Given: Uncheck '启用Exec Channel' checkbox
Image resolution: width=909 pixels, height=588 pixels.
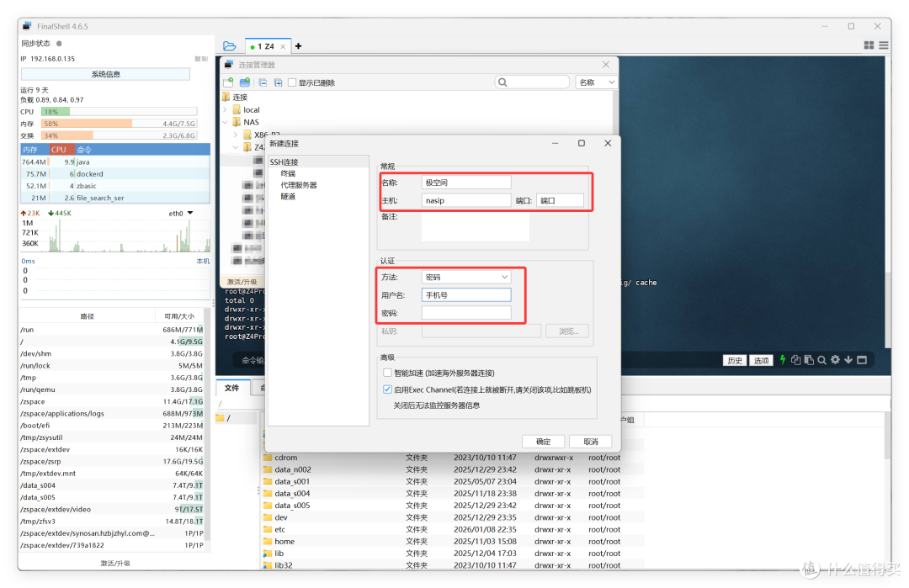Looking at the screenshot, I should [x=387, y=389].
